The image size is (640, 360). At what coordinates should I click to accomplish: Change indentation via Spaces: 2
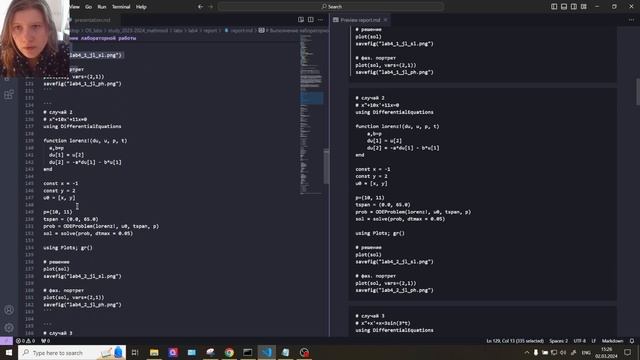pyautogui.click(x=558, y=340)
